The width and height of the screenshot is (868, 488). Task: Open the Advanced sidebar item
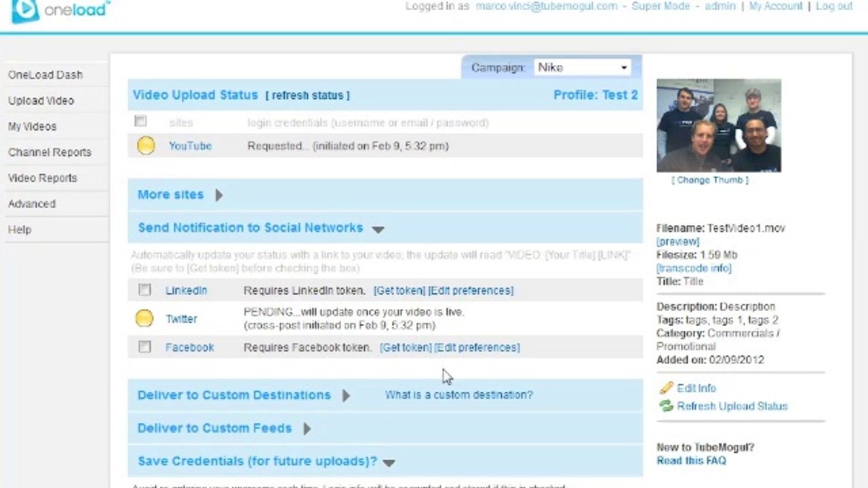coord(32,203)
